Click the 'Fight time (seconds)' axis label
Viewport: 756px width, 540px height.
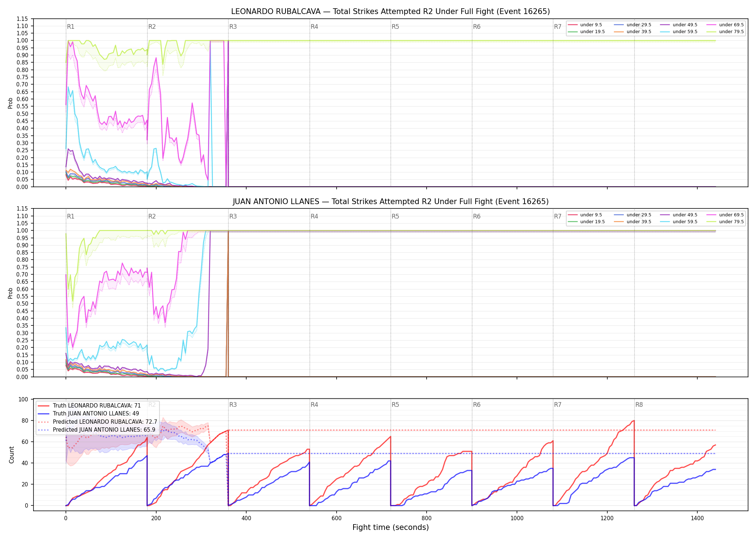point(391,527)
